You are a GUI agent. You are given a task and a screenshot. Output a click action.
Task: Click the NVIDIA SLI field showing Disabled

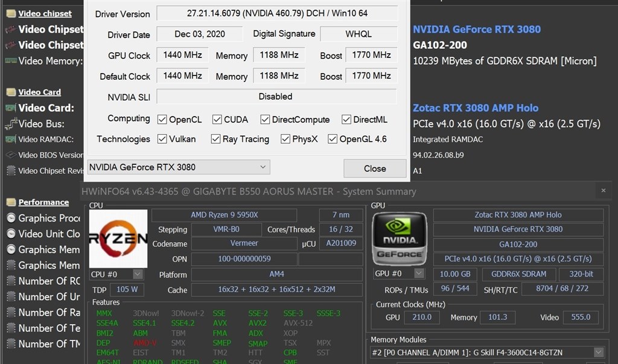(276, 97)
